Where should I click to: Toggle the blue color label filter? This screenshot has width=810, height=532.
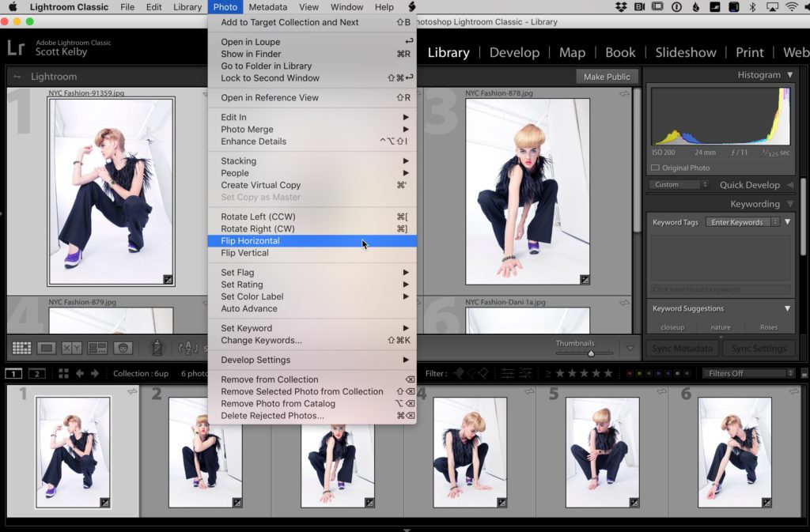[x=658, y=374]
